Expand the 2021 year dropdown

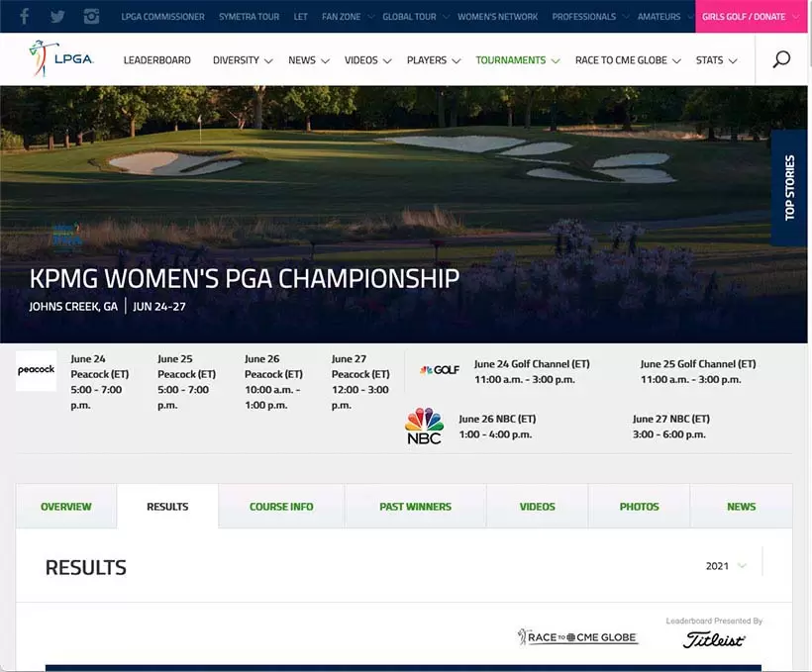tap(727, 566)
